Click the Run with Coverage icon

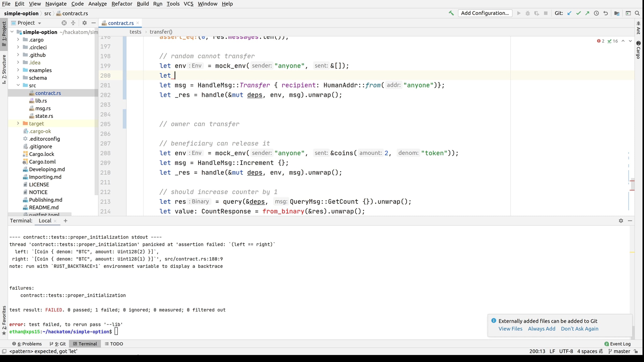click(x=537, y=13)
